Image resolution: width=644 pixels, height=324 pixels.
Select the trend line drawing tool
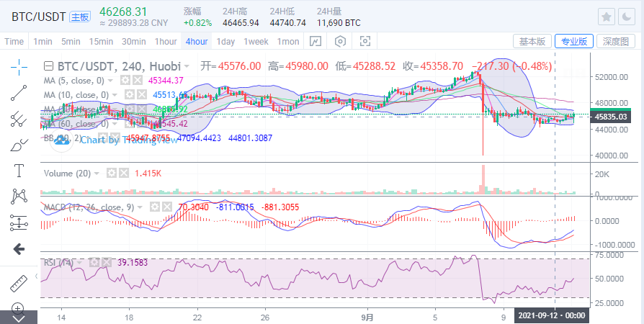[19, 91]
